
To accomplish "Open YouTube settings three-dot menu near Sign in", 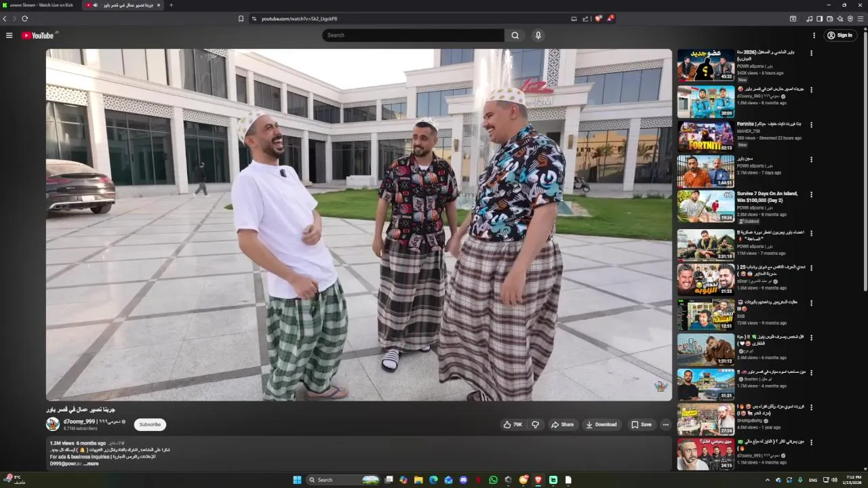I will 814,35.
